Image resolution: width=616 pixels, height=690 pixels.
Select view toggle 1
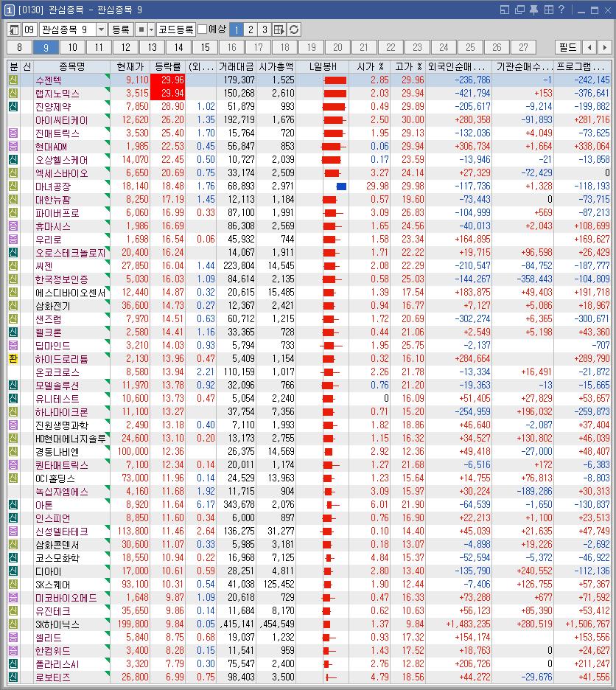click(237, 29)
